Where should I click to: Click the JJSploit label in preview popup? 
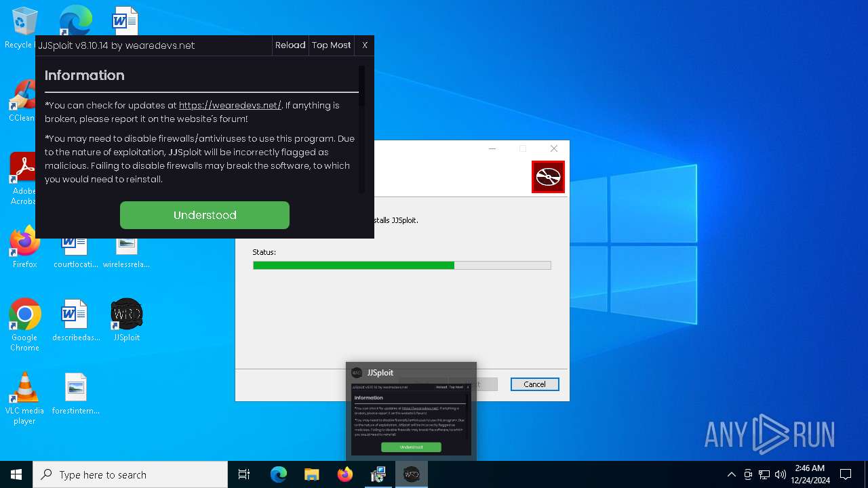coord(380,373)
